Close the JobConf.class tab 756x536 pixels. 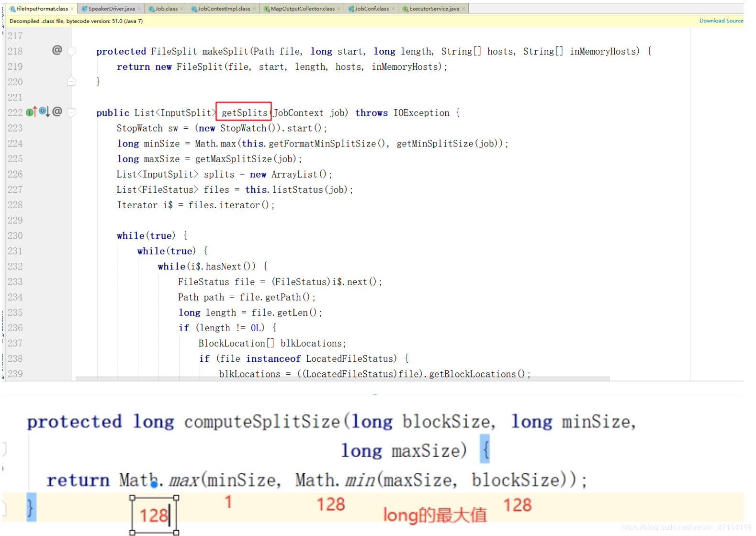click(394, 9)
